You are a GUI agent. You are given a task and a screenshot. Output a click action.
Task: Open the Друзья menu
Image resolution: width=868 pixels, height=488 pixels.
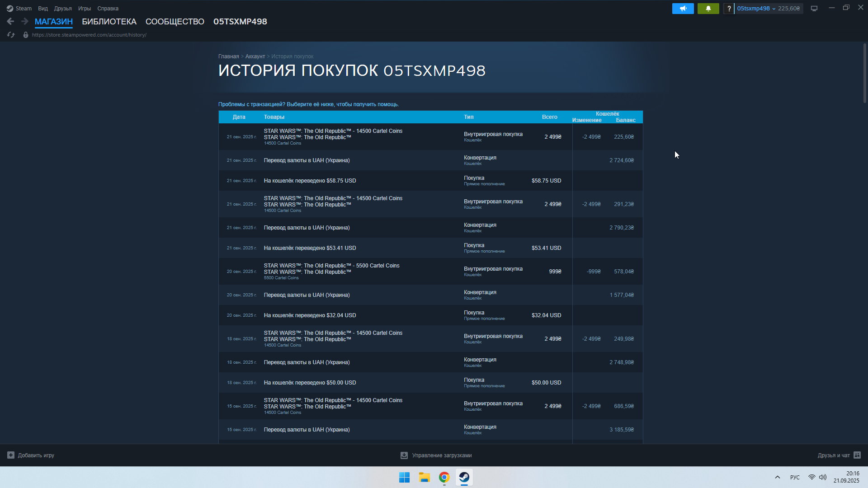(63, 9)
